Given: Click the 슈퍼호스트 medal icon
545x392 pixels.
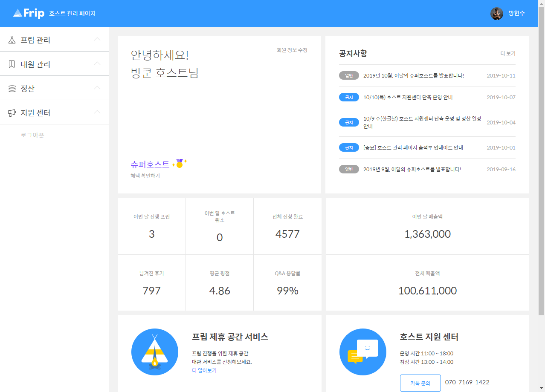Looking at the screenshot, I should pos(180,163).
